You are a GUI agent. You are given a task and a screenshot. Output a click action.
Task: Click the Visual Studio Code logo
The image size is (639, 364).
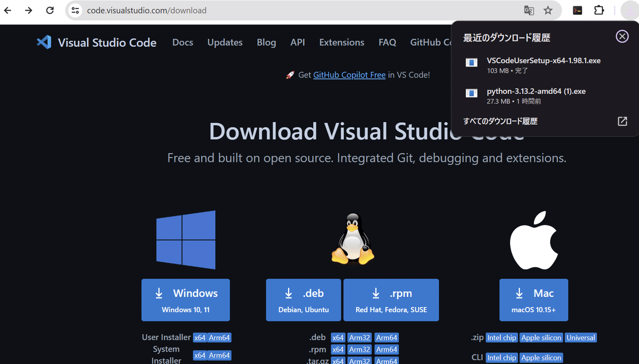[x=44, y=42]
